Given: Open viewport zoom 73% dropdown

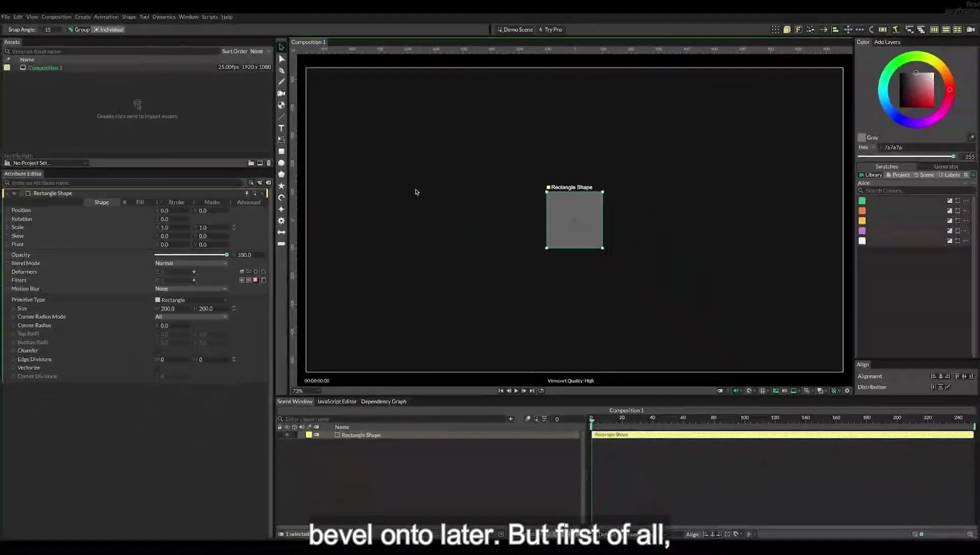Looking at the screenshot, I should pyautogui.click(x=306, y=391).
